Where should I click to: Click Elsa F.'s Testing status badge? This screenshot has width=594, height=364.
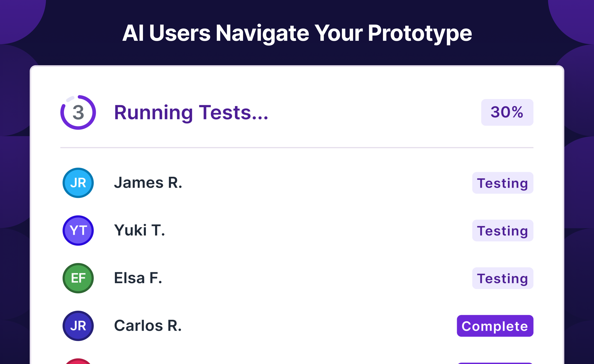pos(502,278)
